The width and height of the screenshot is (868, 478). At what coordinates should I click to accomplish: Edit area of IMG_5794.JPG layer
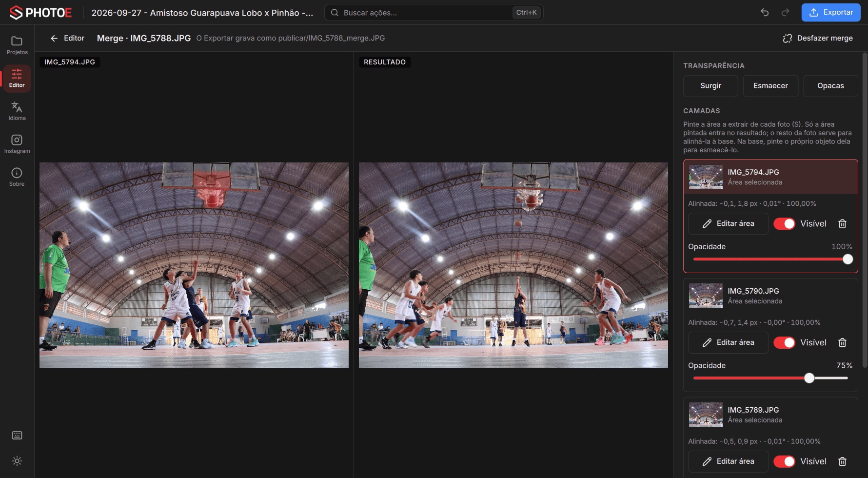tap(728, 224)
